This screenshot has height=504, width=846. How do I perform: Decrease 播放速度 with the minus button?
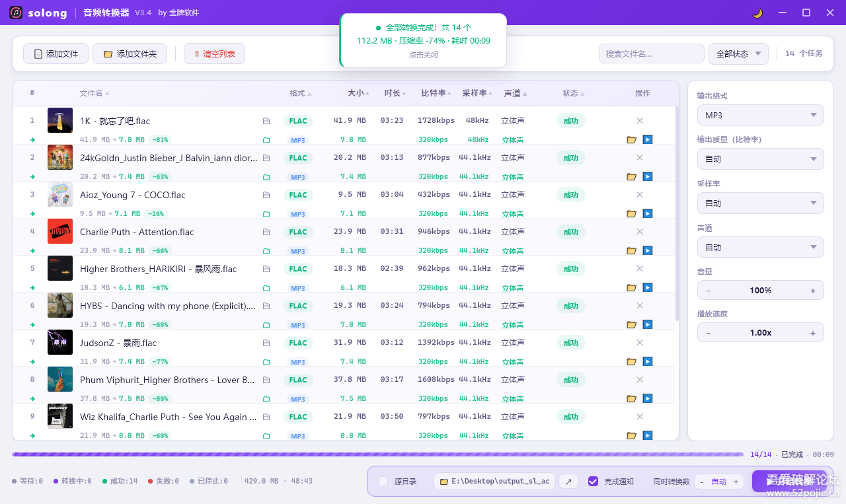(x=709, y=333)
